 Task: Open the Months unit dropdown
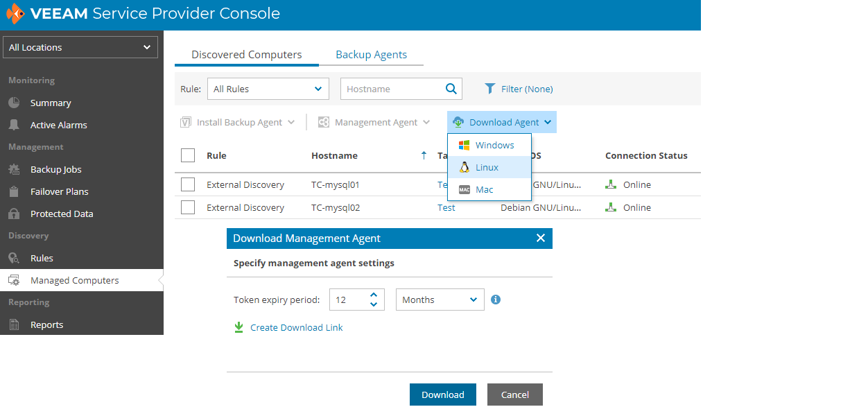[x=440, y=300]
